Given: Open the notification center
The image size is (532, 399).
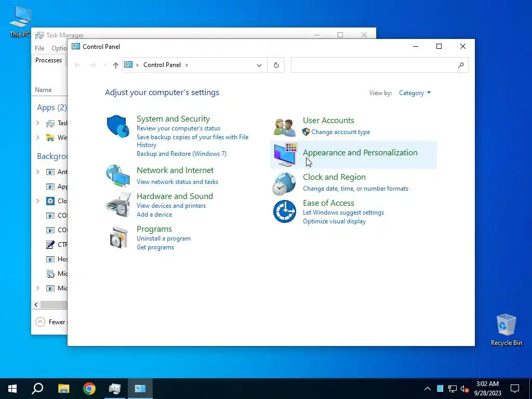Looking at the screenshot, I should (515, 389).
